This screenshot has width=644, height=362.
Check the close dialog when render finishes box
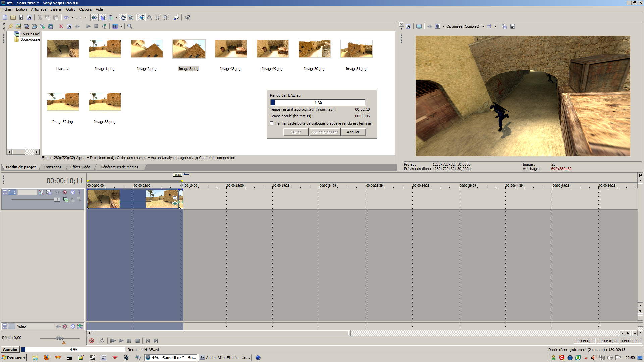pyautogui.click(x=272, y=123)
